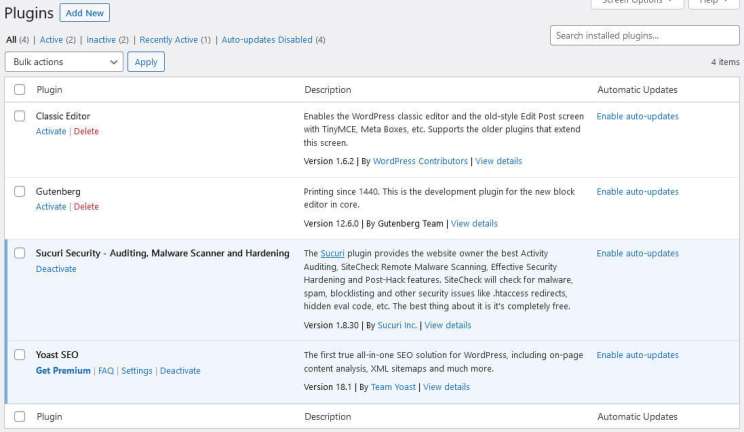Click the Description column label in footer
The image size is (744, 432).
327,417
